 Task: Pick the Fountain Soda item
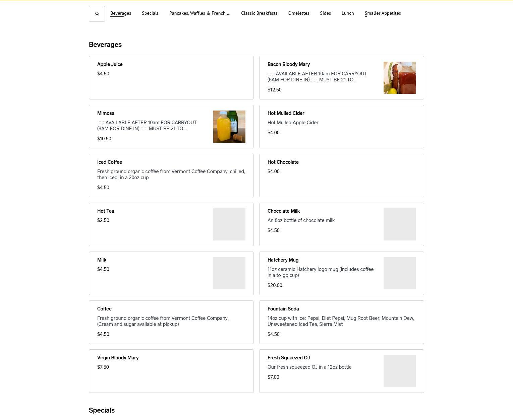click(341, 322)
